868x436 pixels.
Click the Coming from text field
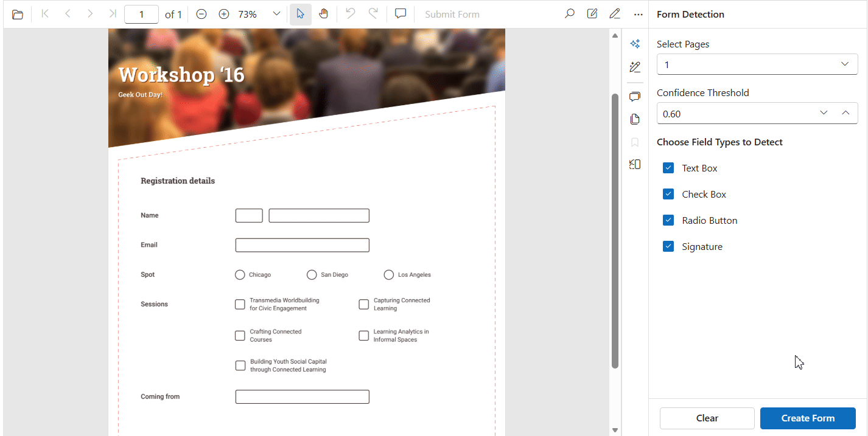pyautogui.click(x=303, y=396)
